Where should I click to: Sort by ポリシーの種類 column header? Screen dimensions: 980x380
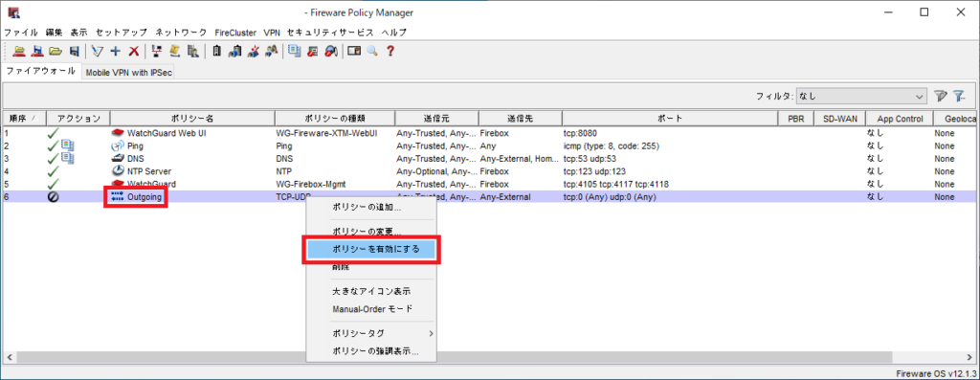click(x=335, y=118)
